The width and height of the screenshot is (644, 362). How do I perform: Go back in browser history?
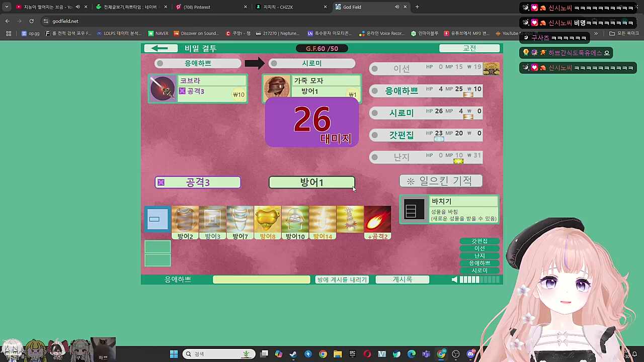tap(7, 21)
